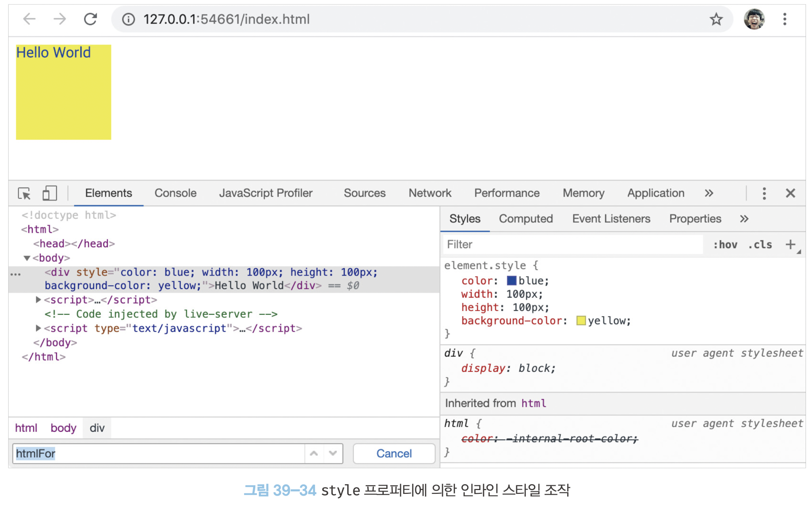The width and height of the screenshot is (812, 507).
Task: Open the Memory tab
Action: click(584, 193)
